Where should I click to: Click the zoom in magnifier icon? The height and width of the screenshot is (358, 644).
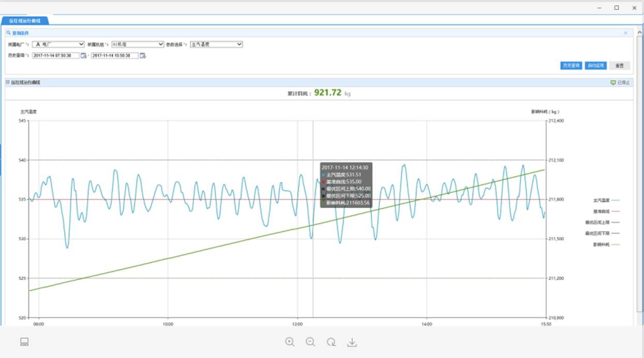click(x=290, y=342)
